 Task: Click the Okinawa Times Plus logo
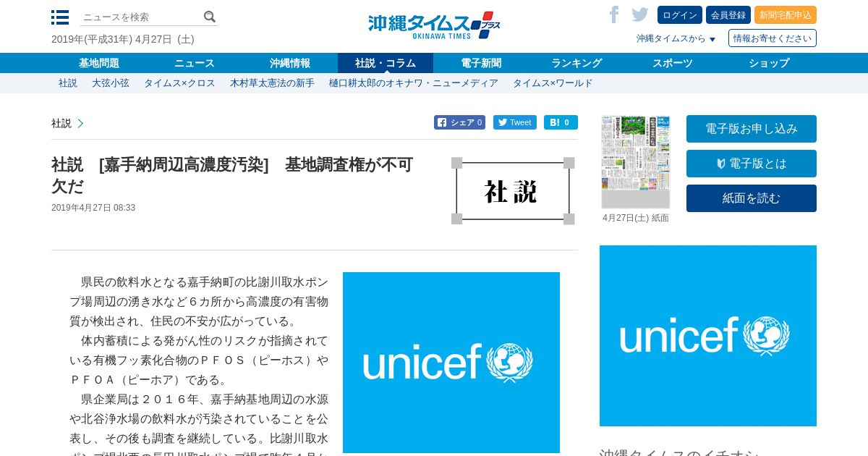pos(434,25)
